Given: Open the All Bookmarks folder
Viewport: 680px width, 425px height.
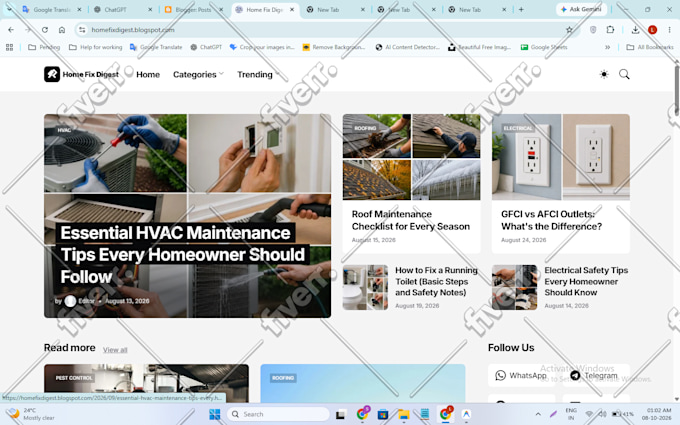Looking at the screenshot, I should (x=650, y=47).
